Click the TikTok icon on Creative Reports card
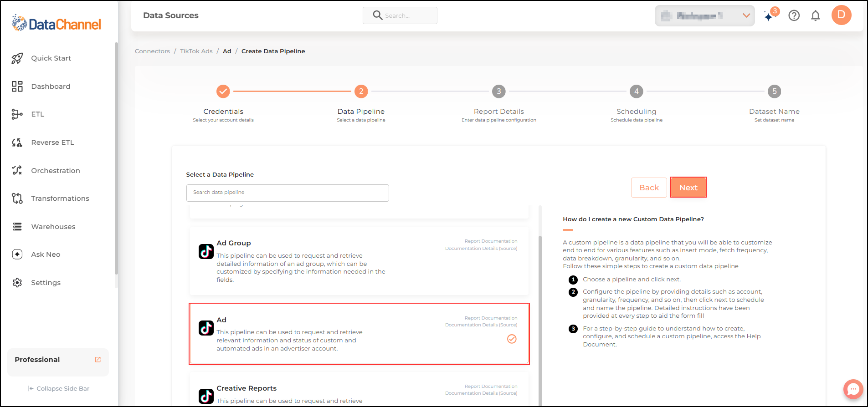The width and height of the screenshot is (868, 407). pyautogui.click(x=206, y=396)
